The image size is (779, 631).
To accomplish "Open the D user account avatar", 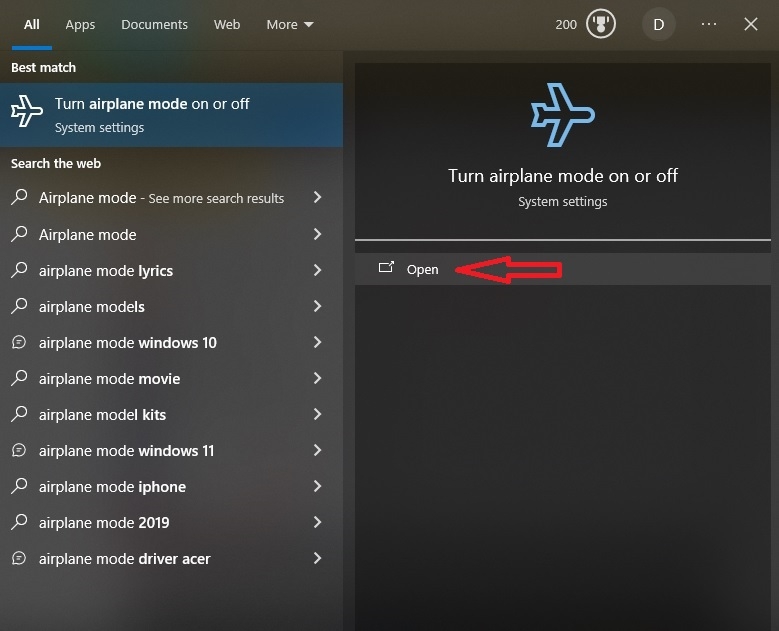I will [658, 24].
